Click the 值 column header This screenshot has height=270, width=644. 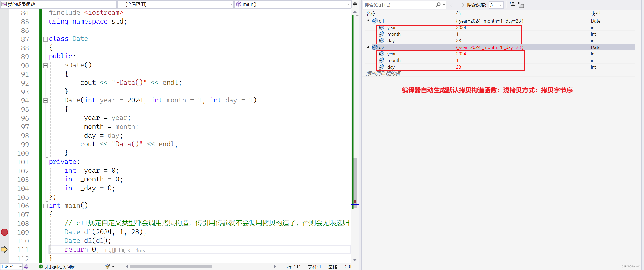(458, 14)
